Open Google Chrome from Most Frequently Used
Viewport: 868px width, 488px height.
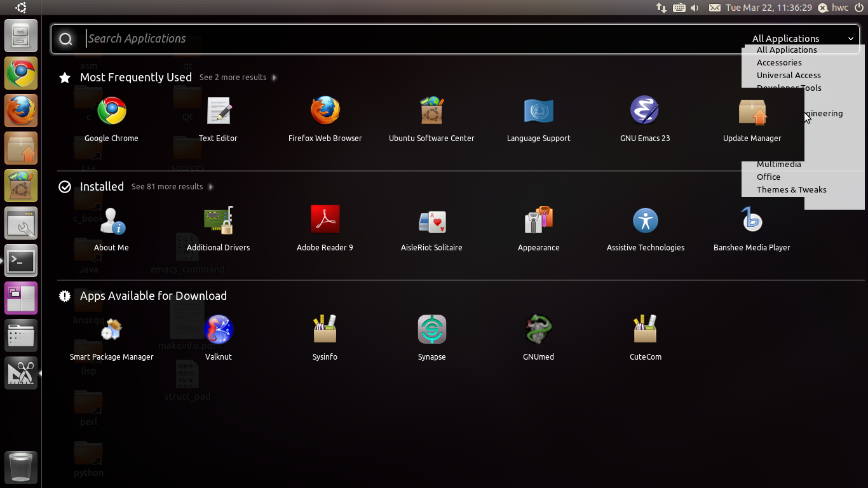pyautogui.click(x=111, y=111)
